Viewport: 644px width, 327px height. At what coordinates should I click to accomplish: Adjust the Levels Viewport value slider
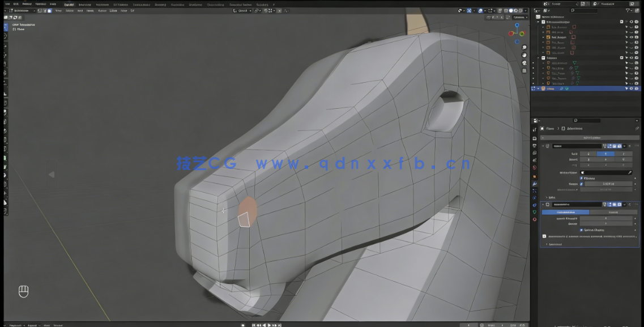click(x=607, y=218)
